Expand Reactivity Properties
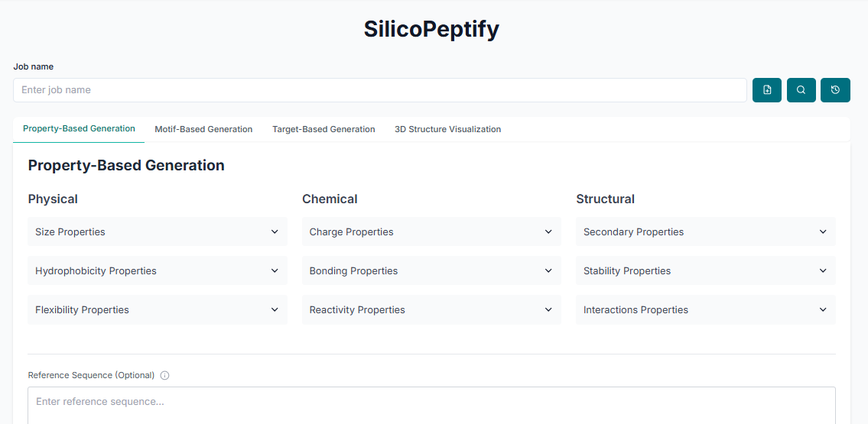Image resolution: width=868 pixels, height=424 pixels. [431, 309]
